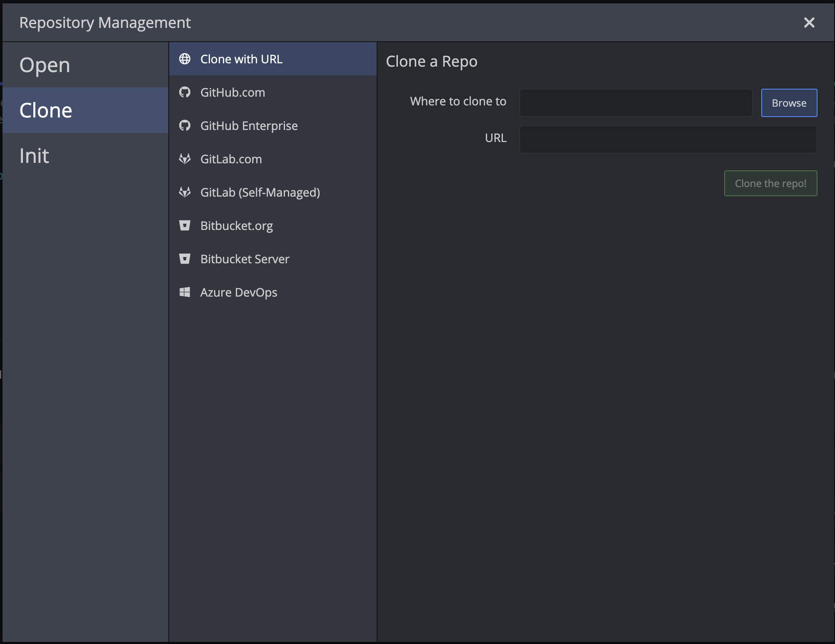Click the Bitbucket.org bucket icon
This screenshot has height=644, width=835.
[185, 225]
